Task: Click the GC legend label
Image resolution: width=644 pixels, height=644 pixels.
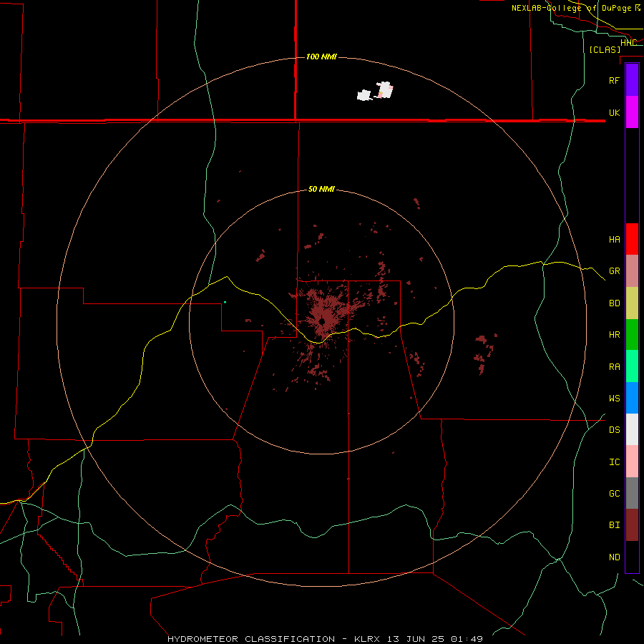Action: click(614, 493)
